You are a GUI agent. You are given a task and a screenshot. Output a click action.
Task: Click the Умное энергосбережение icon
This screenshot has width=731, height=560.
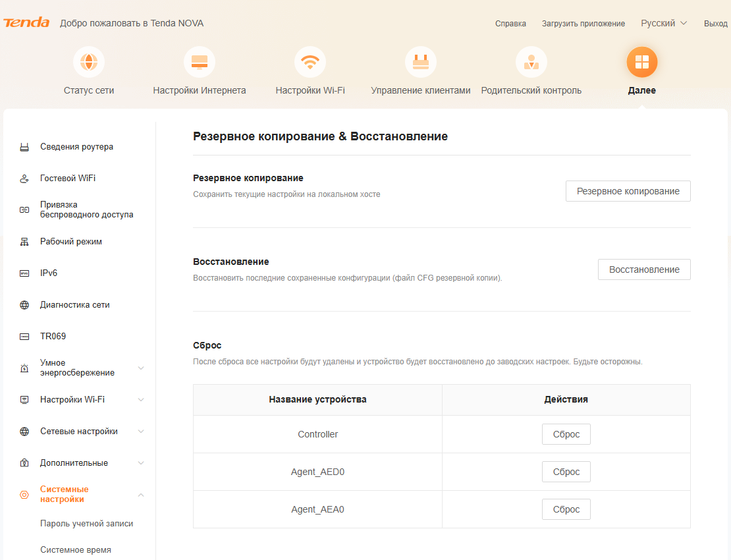click(x=24, y=368)
